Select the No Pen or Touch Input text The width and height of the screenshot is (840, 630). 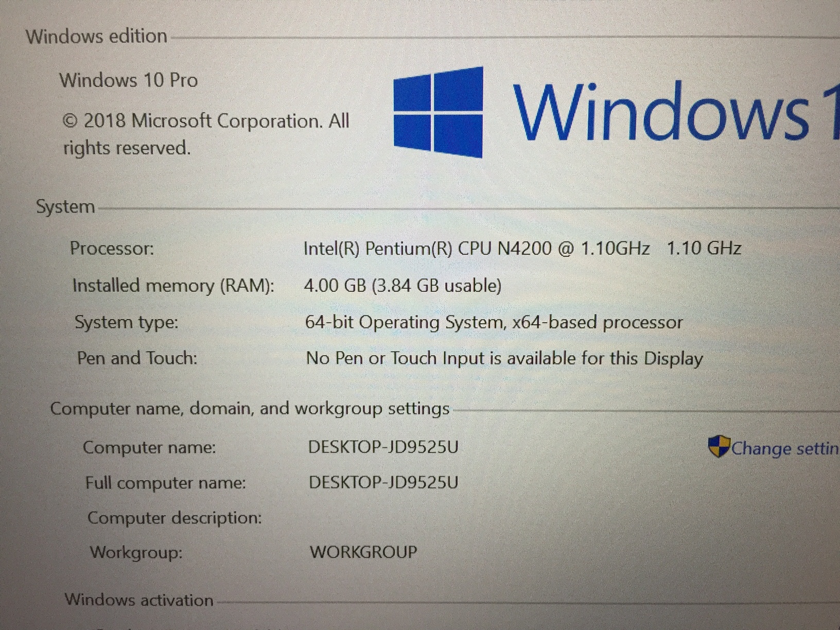(504, 359)
